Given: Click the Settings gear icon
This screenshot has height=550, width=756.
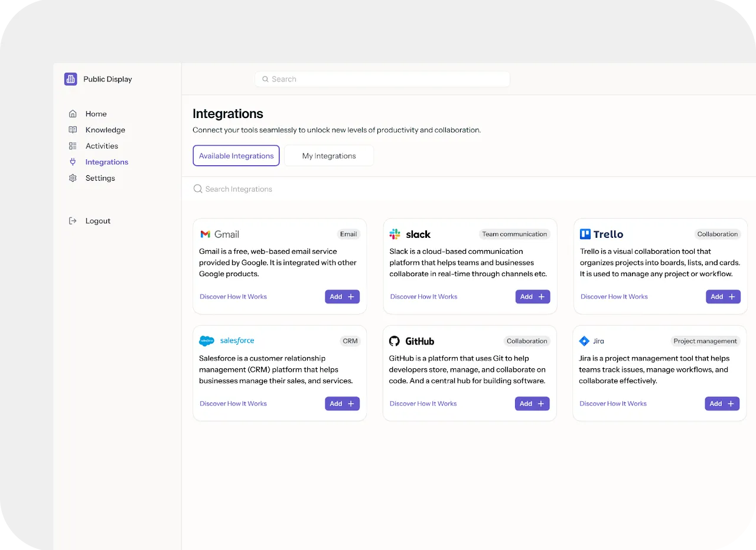Looking at the screenshot, I should (73, 178).
